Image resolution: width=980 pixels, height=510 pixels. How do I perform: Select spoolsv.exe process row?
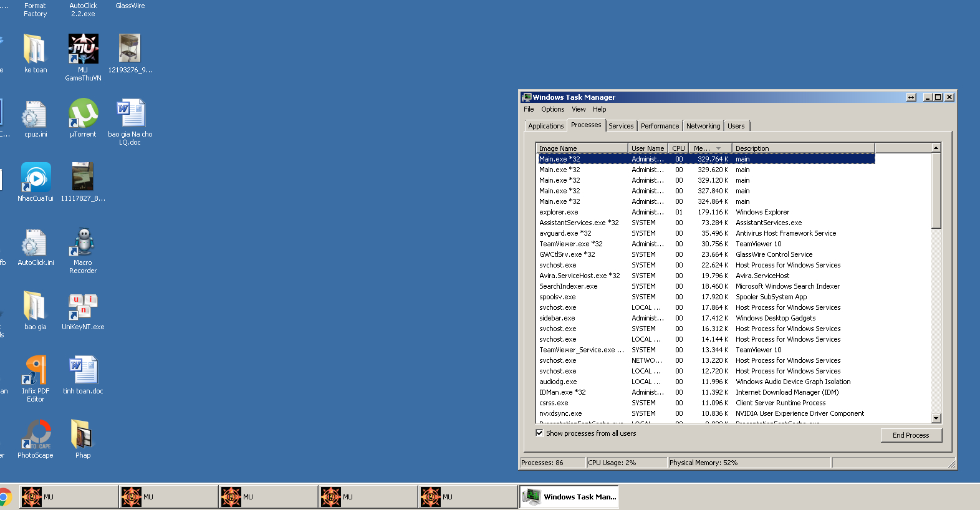pos(706,297)
